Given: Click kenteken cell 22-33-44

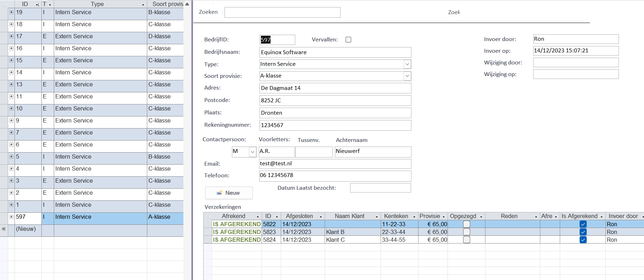Looking at the screenshot, I should (399, 232).
